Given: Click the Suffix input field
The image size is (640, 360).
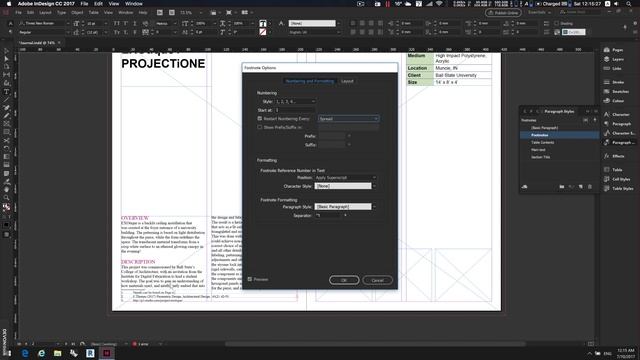Looking at the screenshot, I should click(x=332, y=144).
